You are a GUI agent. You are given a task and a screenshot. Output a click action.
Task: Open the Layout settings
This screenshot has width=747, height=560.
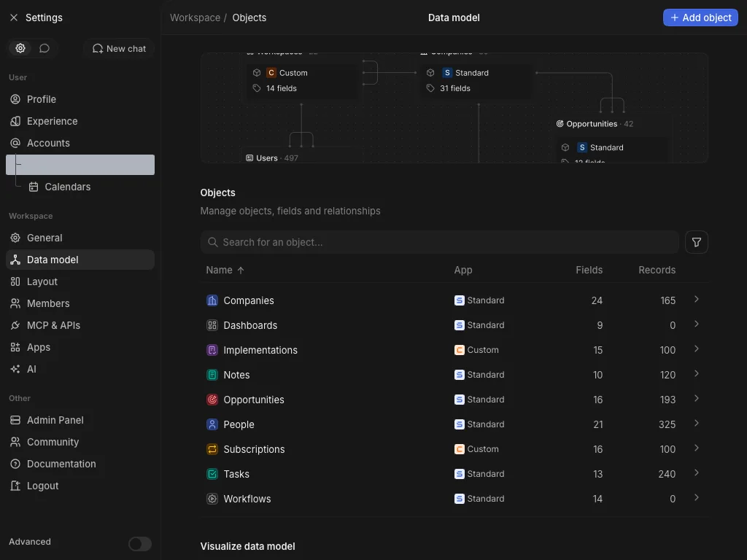tap(80, 281)
